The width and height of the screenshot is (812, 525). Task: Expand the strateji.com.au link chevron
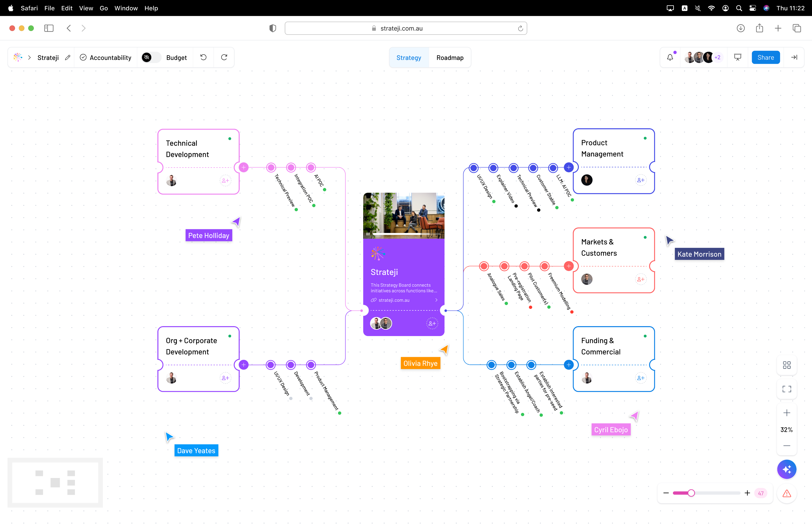[436, 300]
